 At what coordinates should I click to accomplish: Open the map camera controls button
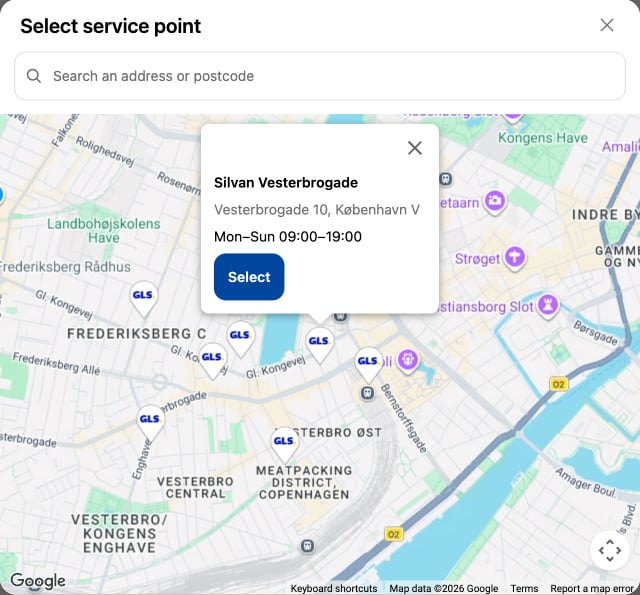[610, 550]
